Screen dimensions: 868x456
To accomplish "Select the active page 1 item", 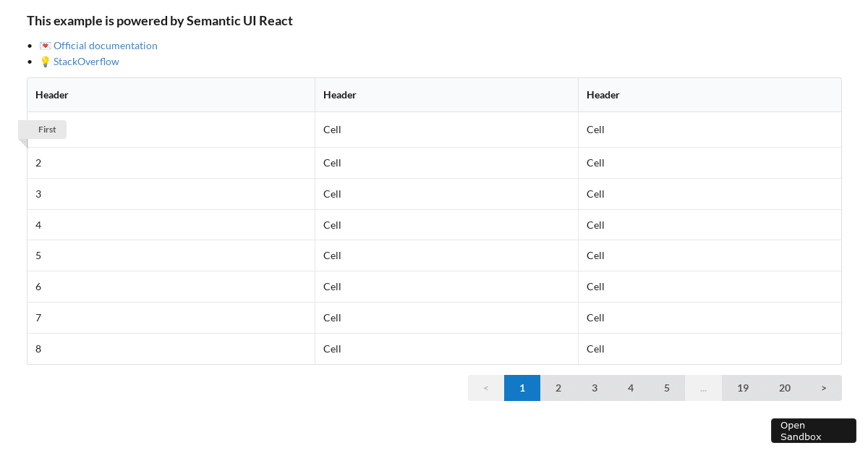I will coord(522,388).
